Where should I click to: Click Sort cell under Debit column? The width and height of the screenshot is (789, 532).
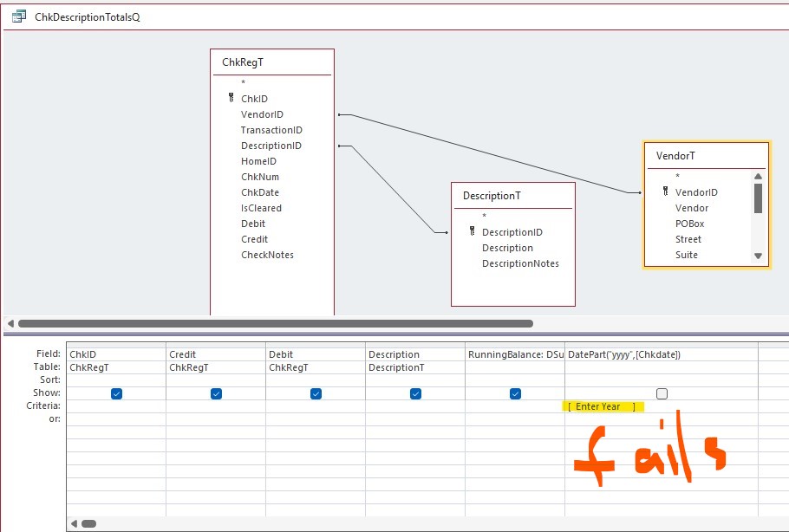pos(316,380)
